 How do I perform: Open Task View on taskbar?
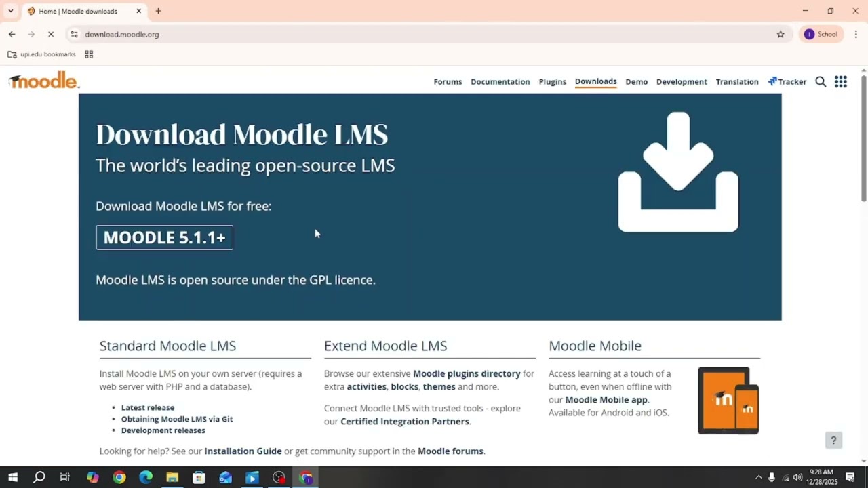tap(65, 478)
